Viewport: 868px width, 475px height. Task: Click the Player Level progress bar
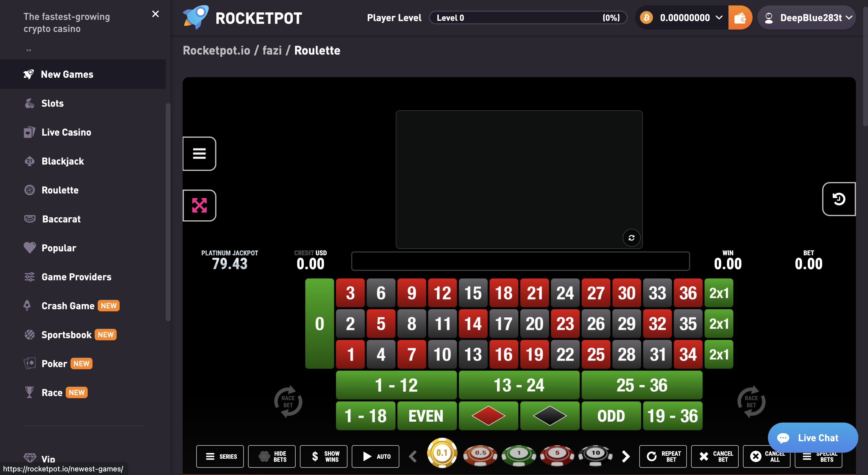click(528, 17)
